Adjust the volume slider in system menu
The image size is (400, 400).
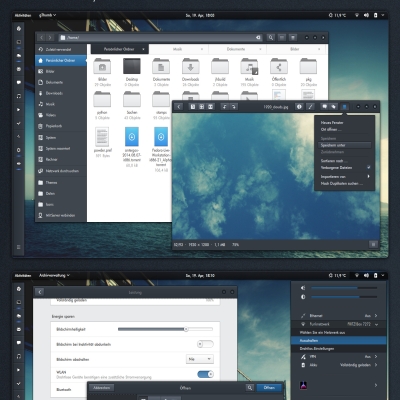pyautogui.click(x=344, y=288)
